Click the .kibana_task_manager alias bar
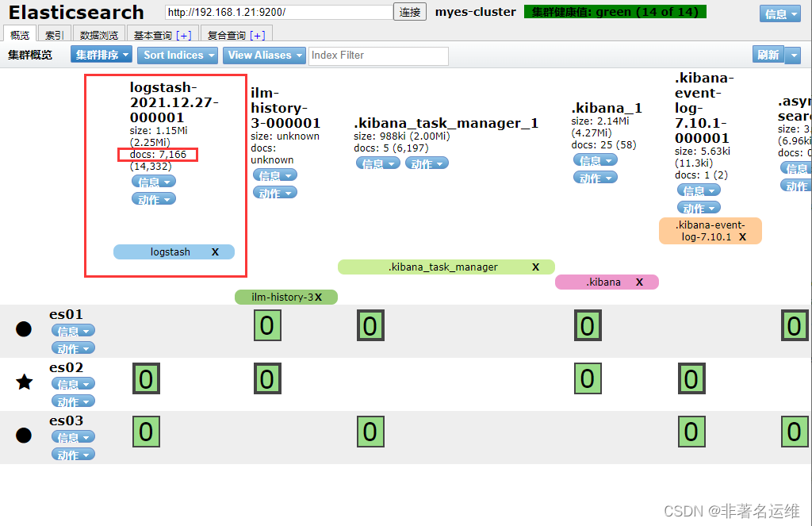The height and width of the screenshot is (526, 812). (446, 267)
